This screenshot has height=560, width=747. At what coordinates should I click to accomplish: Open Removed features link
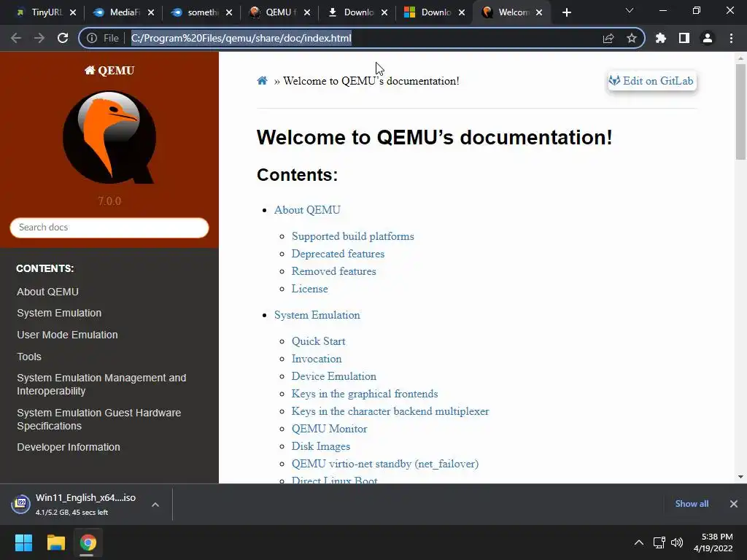click(x=333, y=271)
